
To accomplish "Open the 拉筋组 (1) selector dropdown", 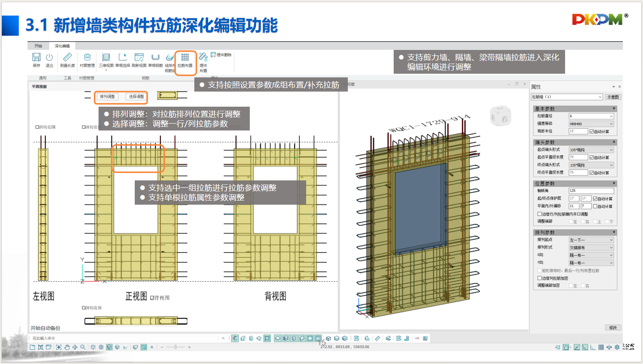I will point(567,97).
